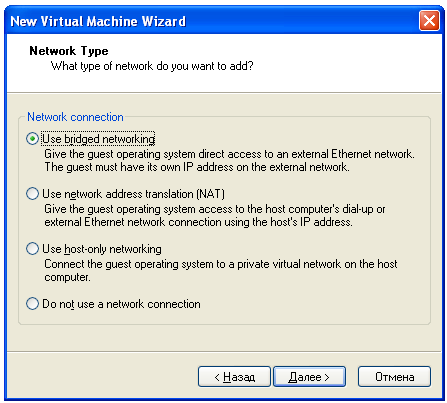This screenshot has width=447, height=403.
Task: Cancel the wizard with Отмена
Action: tap(394, 377)
